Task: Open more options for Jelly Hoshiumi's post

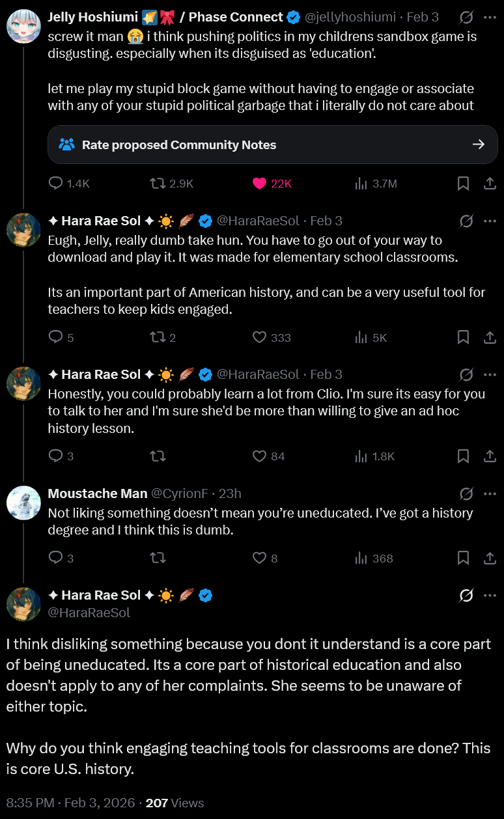Action: pyautogui.click(x=490, y=17)
